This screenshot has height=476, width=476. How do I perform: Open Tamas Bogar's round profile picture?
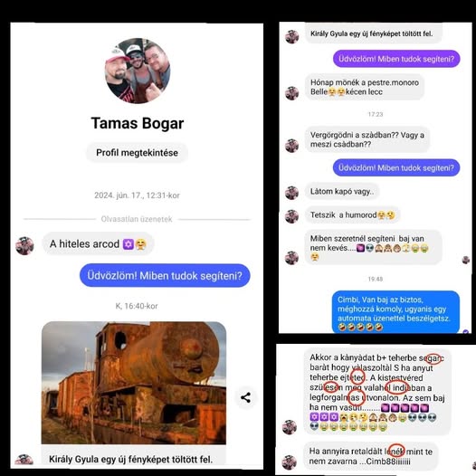click(138, 71)
